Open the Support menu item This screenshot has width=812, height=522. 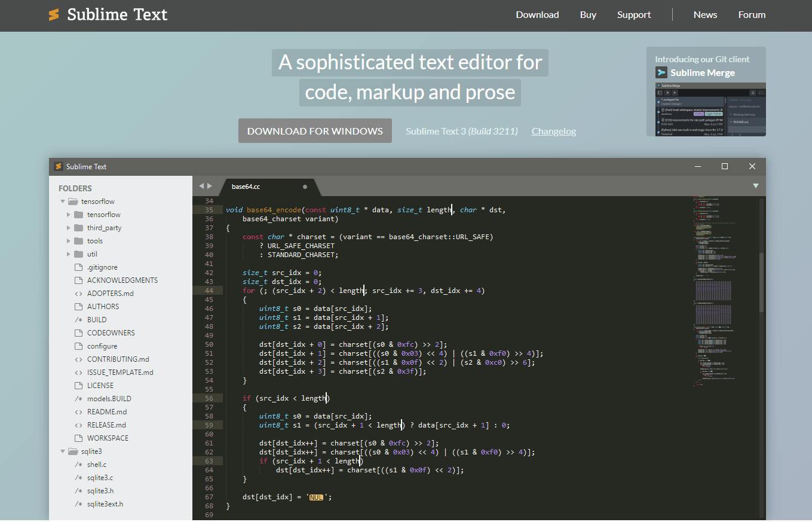point(634,15)
